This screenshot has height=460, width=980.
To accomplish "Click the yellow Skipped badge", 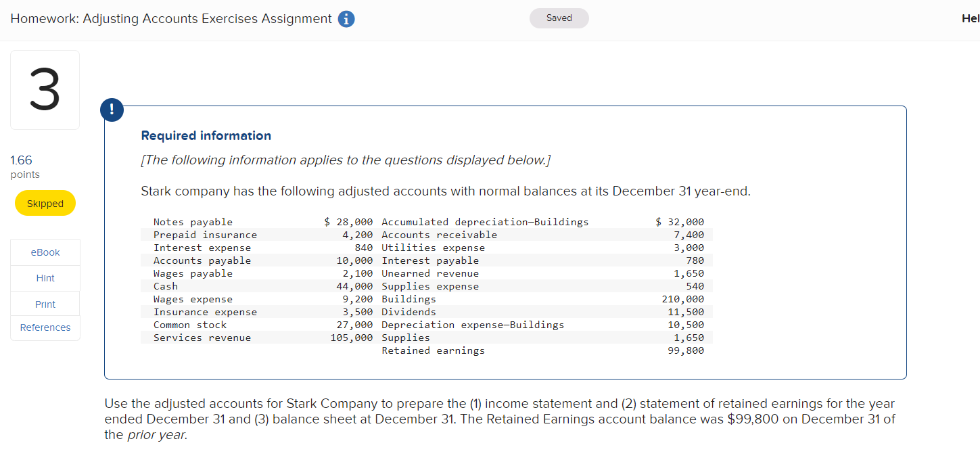I will coord(45,202).
